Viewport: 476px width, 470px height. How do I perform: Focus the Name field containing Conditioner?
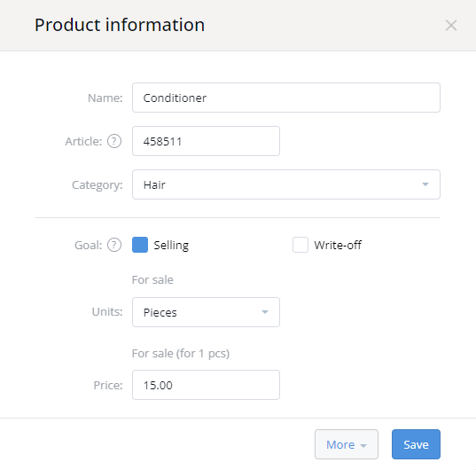[286, 98]
